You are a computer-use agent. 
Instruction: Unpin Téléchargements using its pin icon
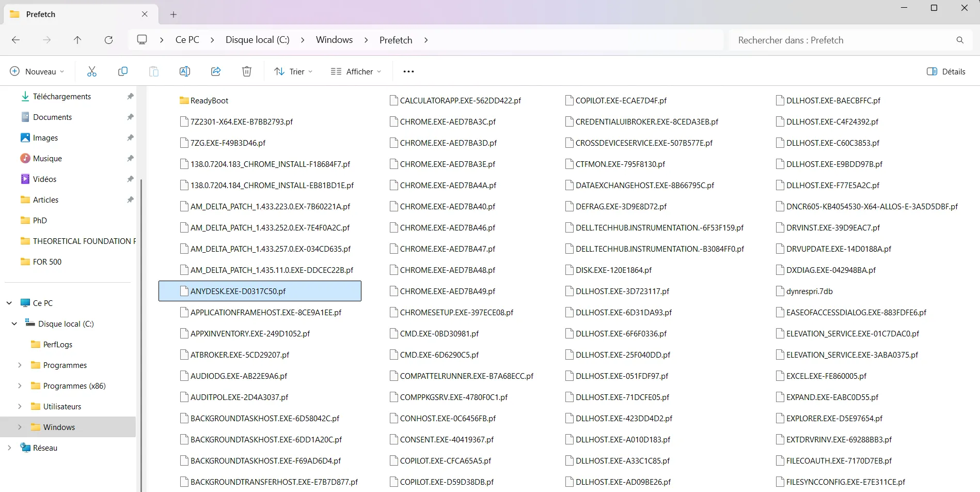click(x=130, y=96)
